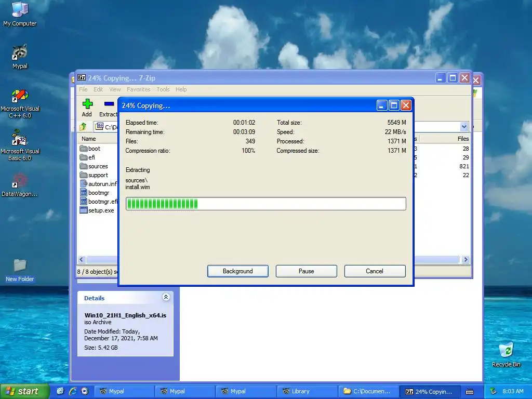
Task: Launch Internet Explorer from quick launch
Action: [x=73, y=391]
